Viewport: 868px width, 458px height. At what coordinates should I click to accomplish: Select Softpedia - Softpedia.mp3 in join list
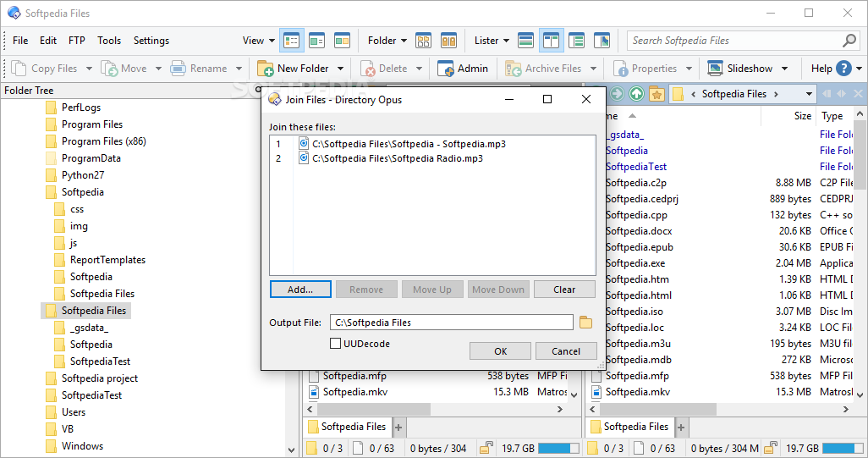[409, 144]
